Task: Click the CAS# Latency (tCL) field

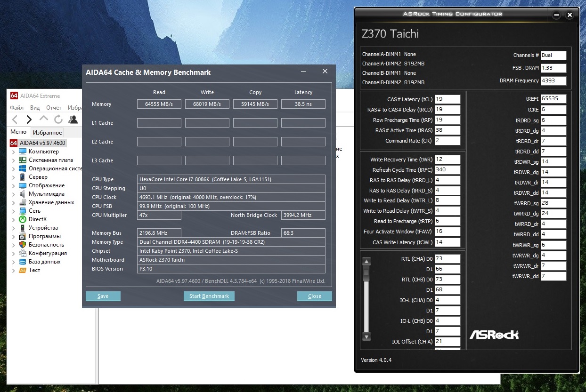Action: [448, 99]
